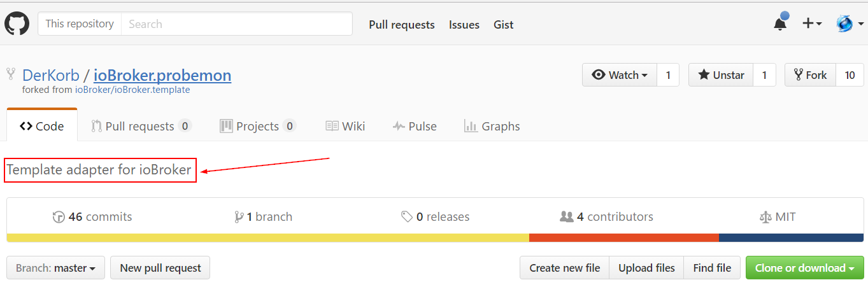Open the user avatar profile menu
Screen dimensions: 868x287
click(850, 24)
